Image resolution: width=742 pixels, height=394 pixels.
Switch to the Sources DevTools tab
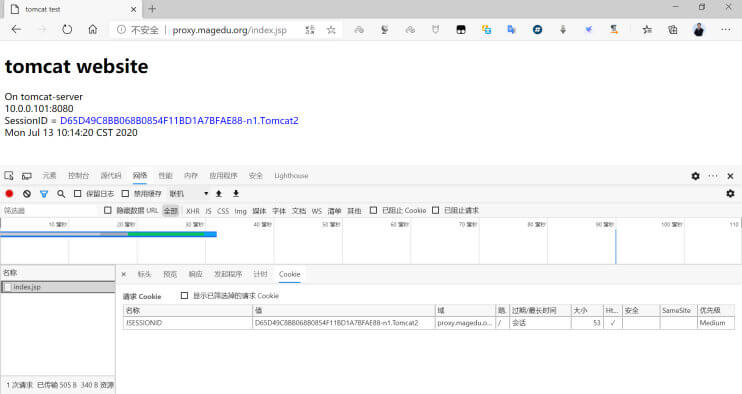pos(111,175)
